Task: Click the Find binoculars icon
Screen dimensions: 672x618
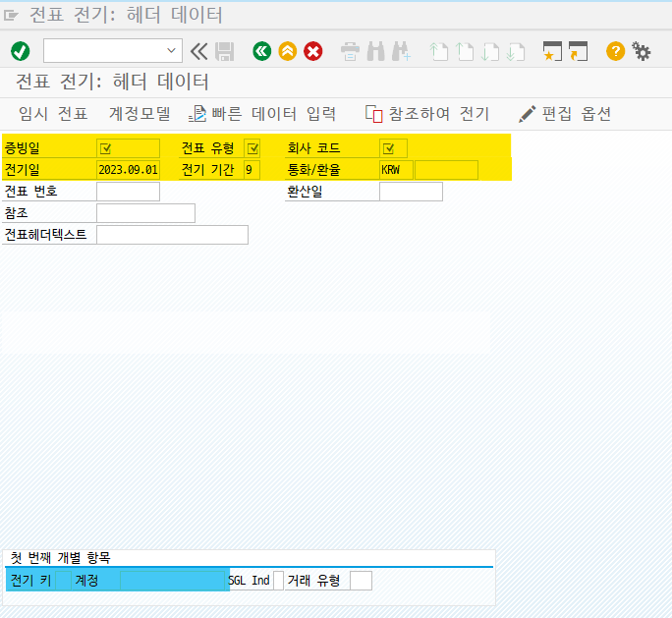Action: pyautogui.click(x=376, y=51)
